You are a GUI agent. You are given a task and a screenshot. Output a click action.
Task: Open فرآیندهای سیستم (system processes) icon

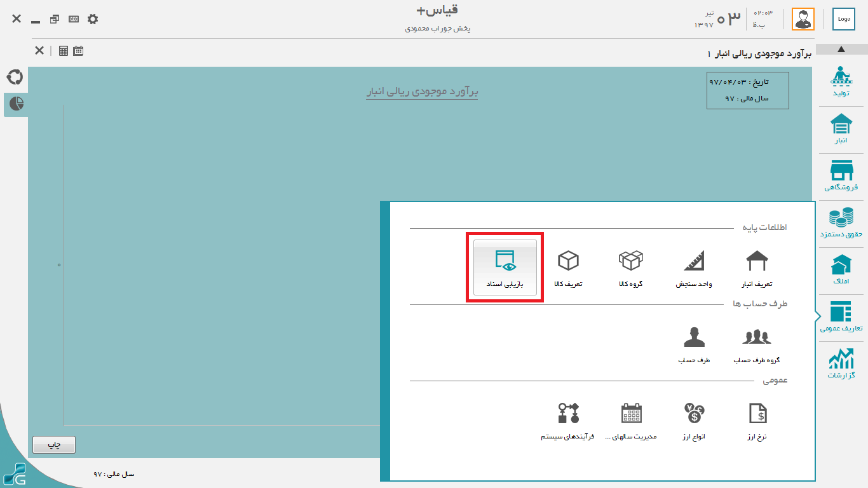tap(568, 420)
